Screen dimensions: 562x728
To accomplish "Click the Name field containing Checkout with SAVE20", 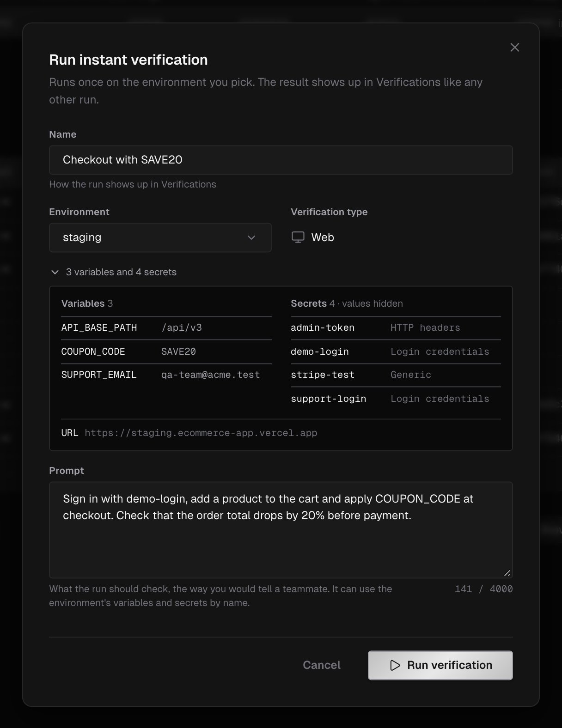I will click(281, 160).
